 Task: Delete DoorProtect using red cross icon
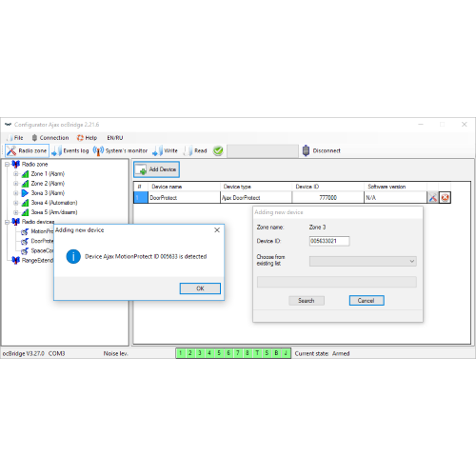click(445, 197)
